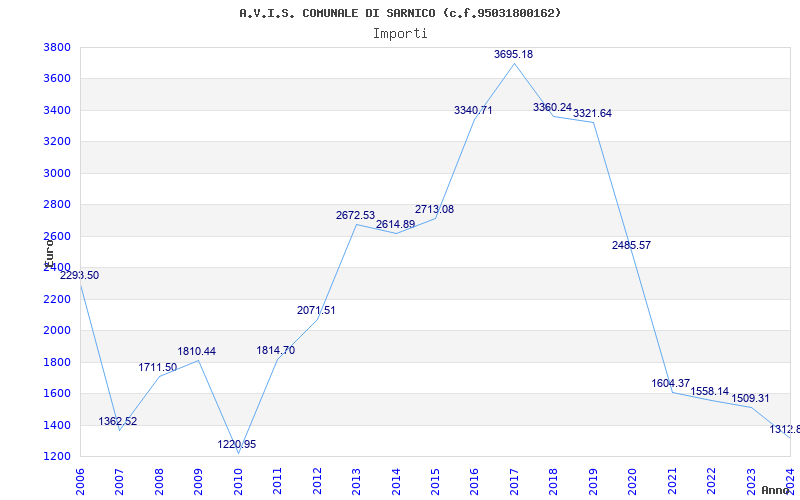
Task: Click the 3360.24 data label
Action: pyautogui.click(x=553, y=107)
